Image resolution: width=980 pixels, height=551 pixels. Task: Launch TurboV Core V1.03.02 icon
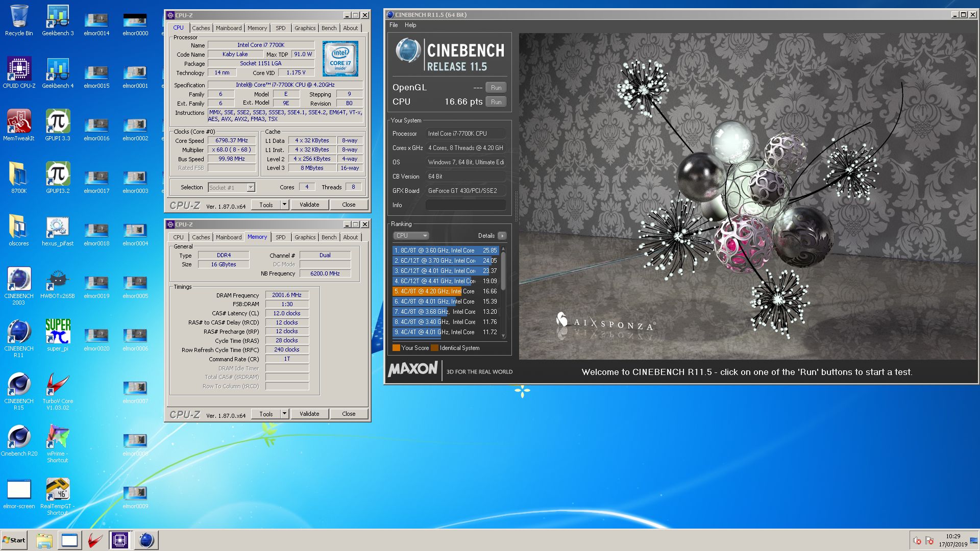[58, 391]
